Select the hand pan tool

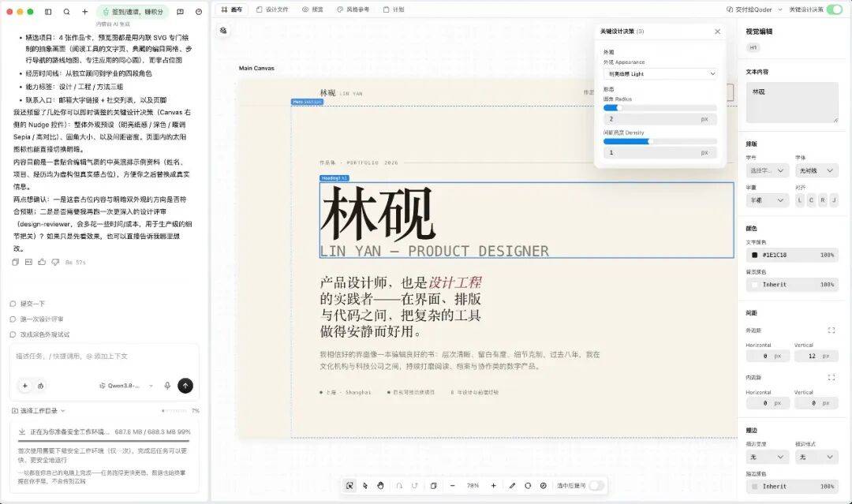[380, 486]
